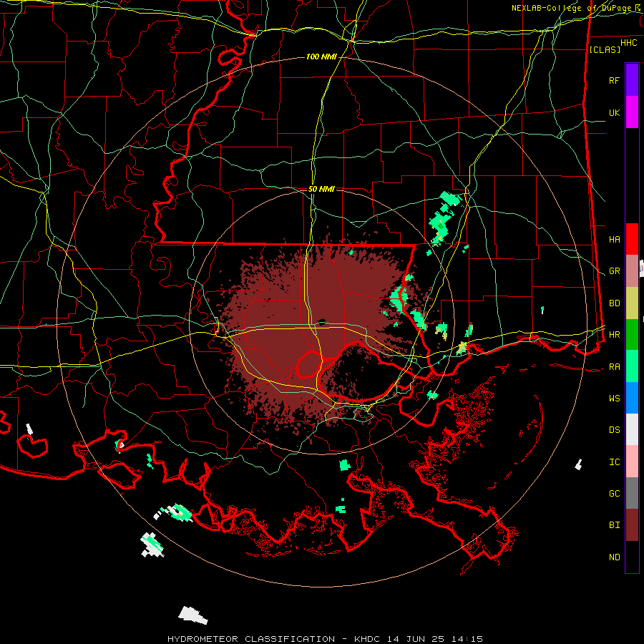Click the BI brown legend swatch

[x=632, y=525]
